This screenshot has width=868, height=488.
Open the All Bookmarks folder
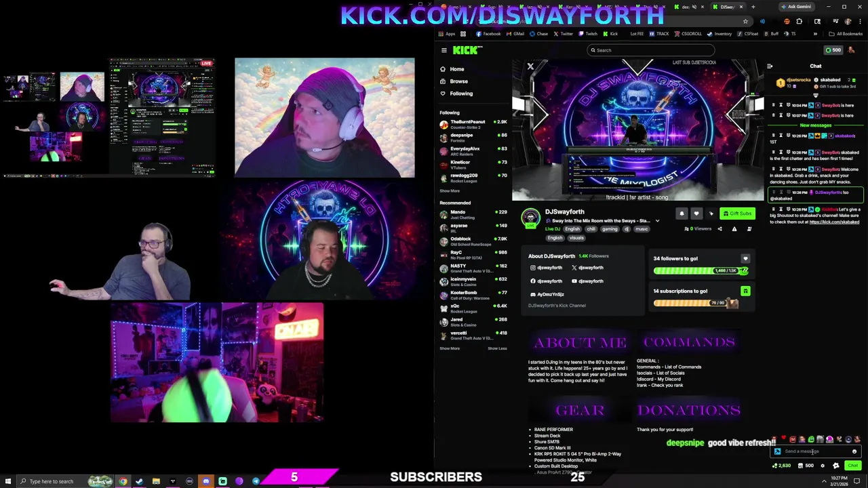click(x=846, y=34)
